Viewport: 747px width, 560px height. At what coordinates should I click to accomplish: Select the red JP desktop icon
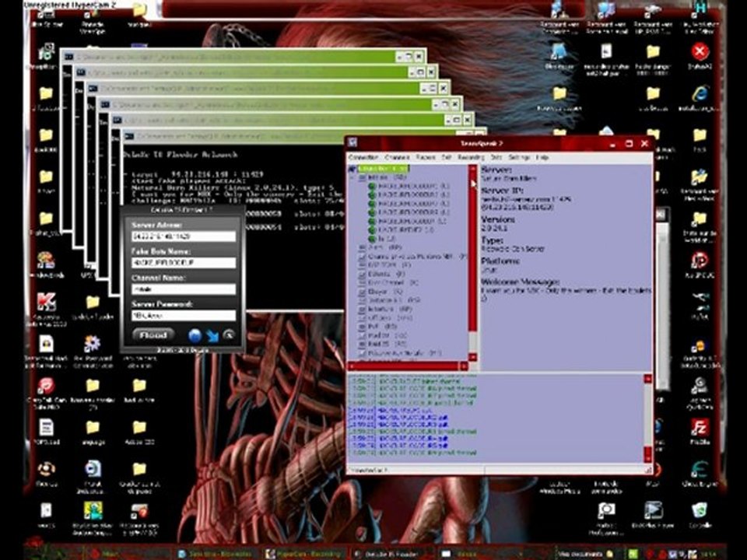point(700,264)
